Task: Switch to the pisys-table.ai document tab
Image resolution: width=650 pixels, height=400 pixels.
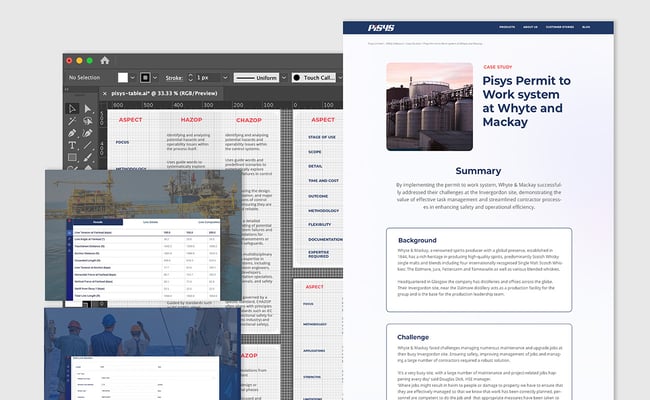Action: click(164, 94)
